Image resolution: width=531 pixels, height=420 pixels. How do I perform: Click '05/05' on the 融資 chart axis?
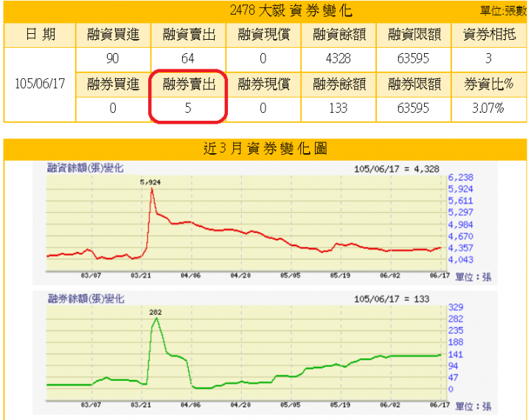click(291, 276)
